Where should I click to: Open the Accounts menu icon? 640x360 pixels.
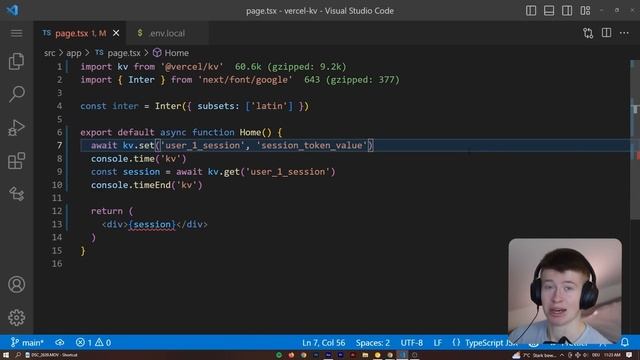point(16,284)
